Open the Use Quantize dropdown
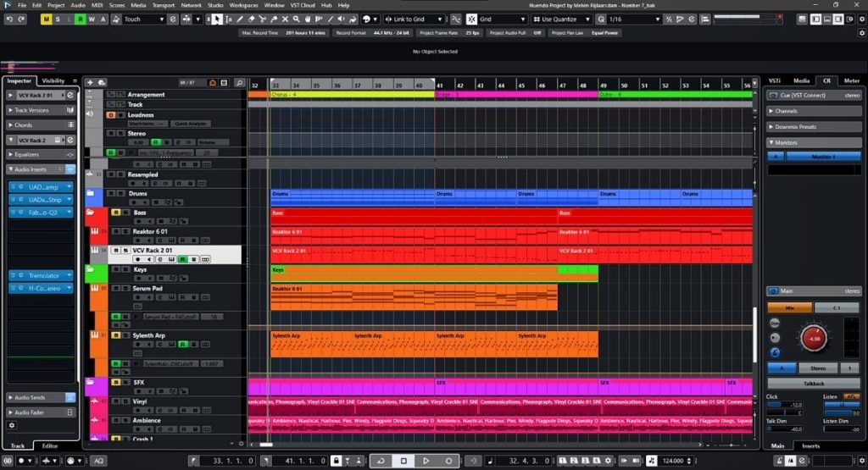The height and width of the screenshot is (470, 868). click(x=561, y=19)
